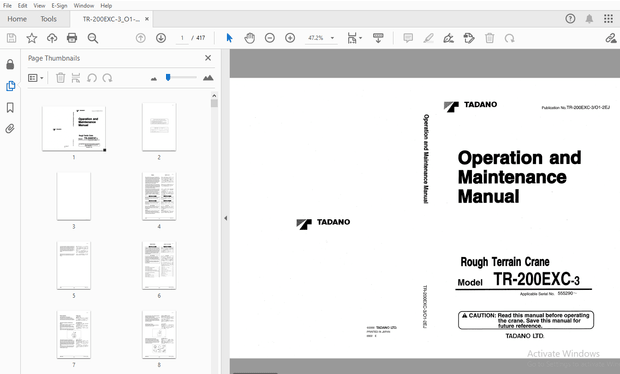Open the Window menu

click(x=84, y=6)
